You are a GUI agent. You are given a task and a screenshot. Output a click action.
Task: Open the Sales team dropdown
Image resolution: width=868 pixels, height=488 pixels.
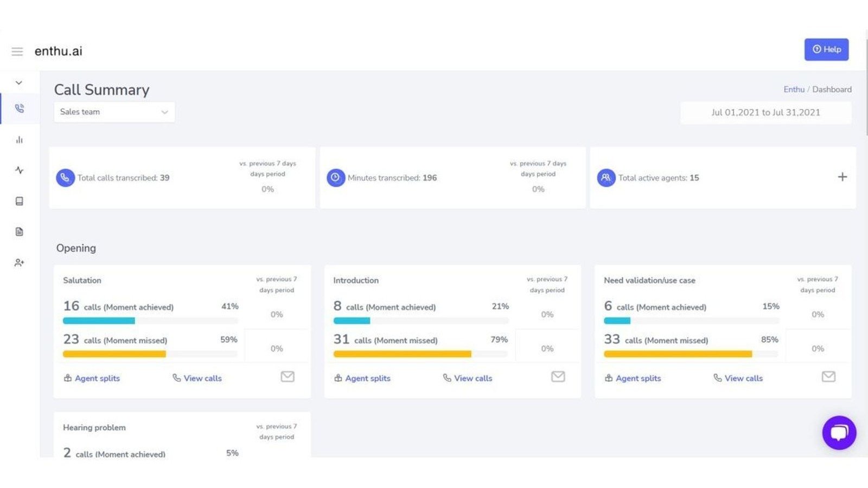(114, 112)
